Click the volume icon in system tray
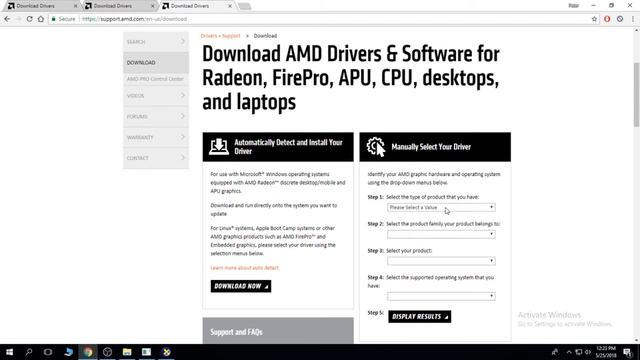Viewport: 640px width, 360px height. tap(588, 352)
